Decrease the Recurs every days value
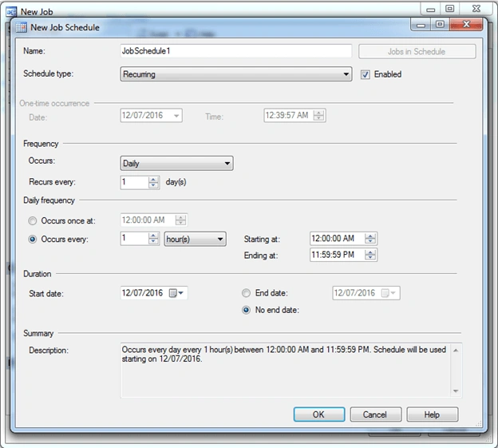The width and height of the screenshot is (498, 448). 153,185
